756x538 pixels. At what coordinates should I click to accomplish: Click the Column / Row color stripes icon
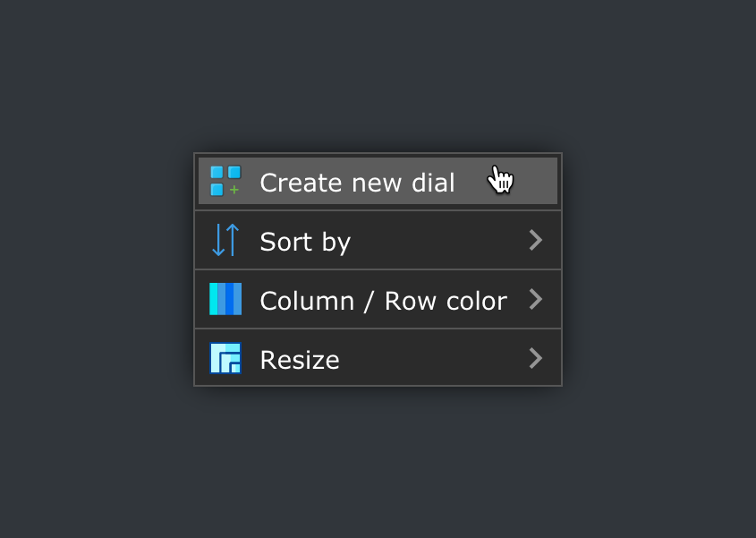point(225,299)
